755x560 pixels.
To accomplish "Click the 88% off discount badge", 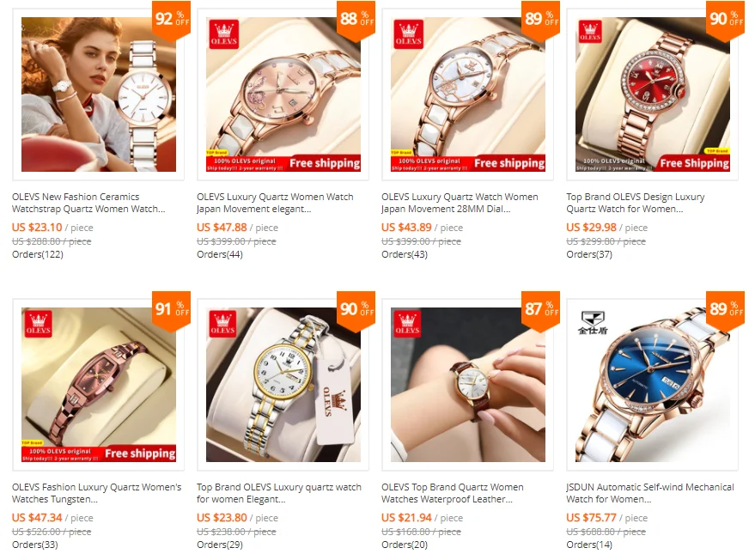I will click(x=356, y=21).
